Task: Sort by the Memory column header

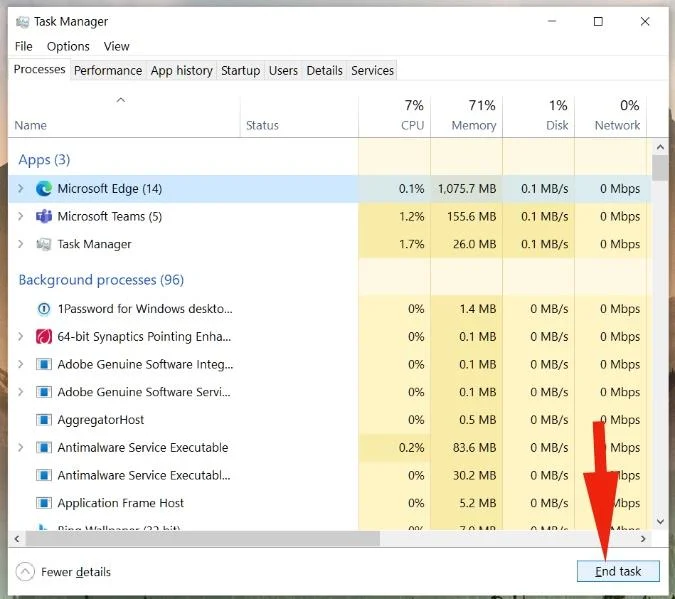Action: (x=466, y=115)
